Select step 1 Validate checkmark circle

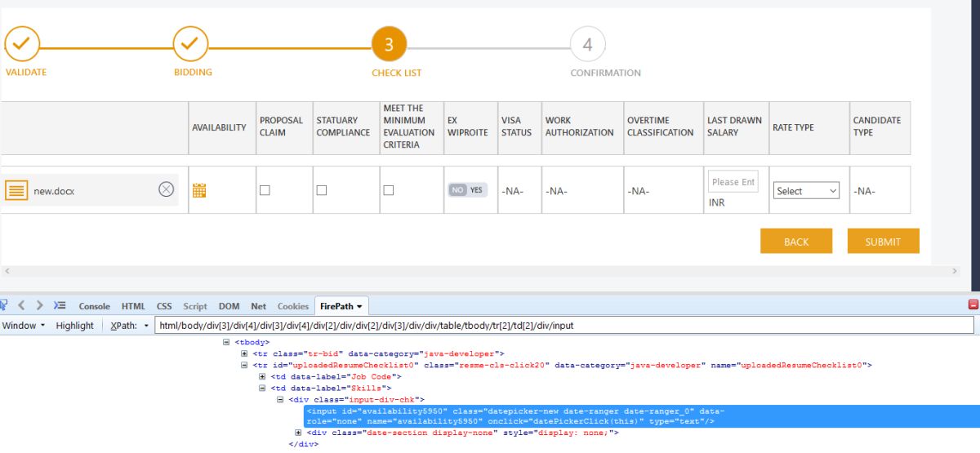(21, 43)
